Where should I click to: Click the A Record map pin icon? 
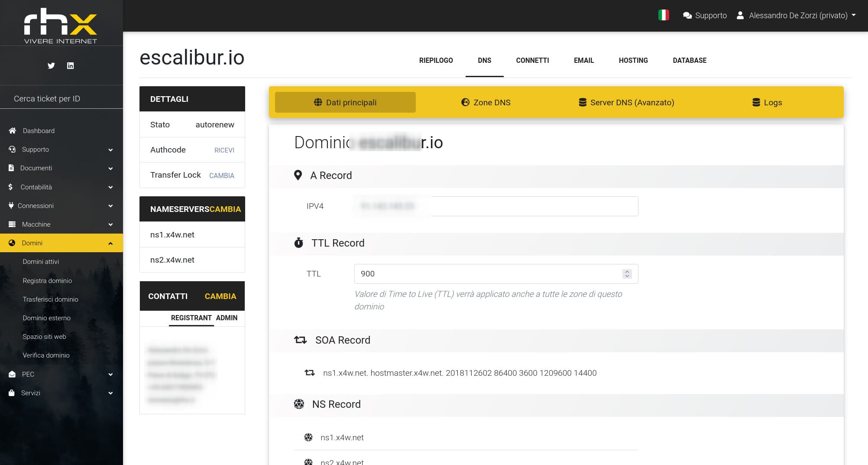click(x=298, y=175)
